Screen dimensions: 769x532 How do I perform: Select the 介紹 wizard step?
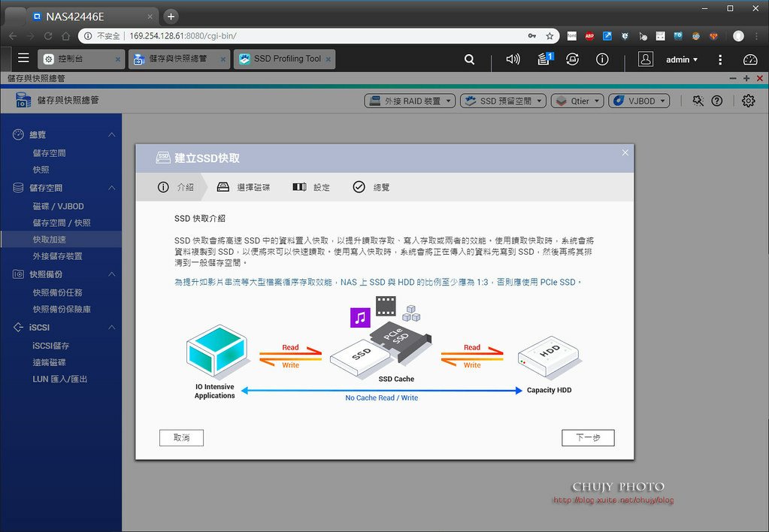176,187
